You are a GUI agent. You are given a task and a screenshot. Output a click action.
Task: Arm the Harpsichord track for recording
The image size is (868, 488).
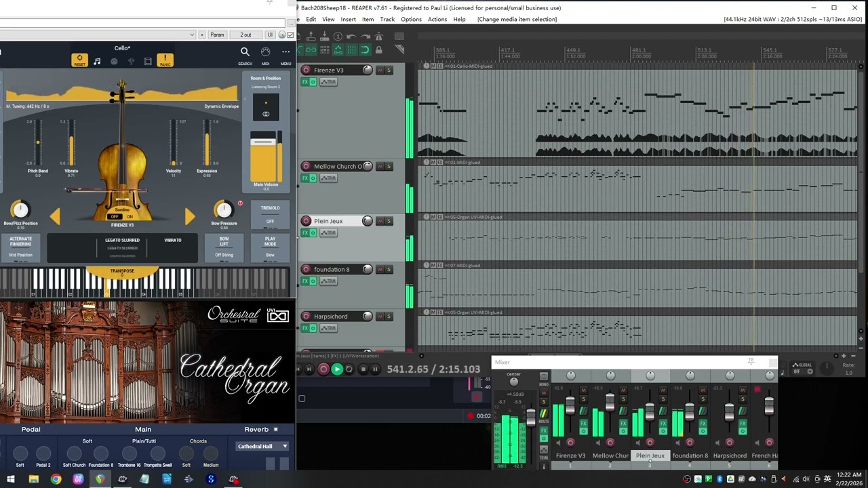pos(306,317)
